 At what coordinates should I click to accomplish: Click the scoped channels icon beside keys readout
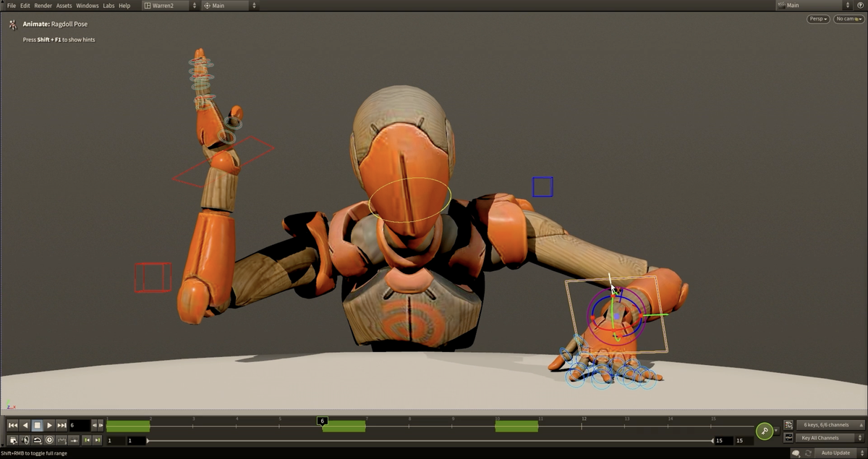pos(788,425)
